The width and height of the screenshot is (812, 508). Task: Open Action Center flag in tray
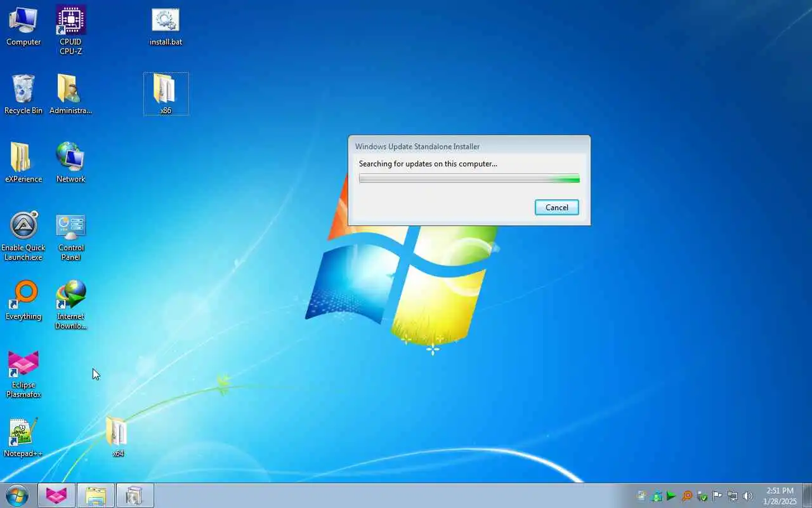tap(717, 496)
